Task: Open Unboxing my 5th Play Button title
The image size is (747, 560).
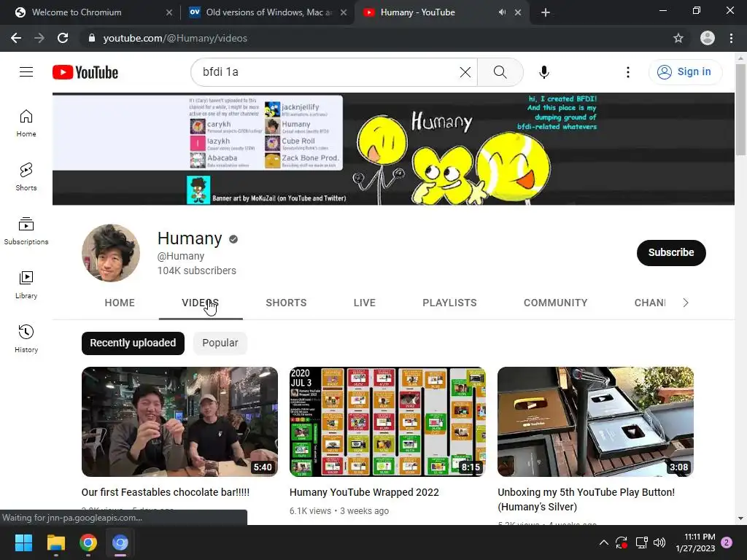Action: 586,499
